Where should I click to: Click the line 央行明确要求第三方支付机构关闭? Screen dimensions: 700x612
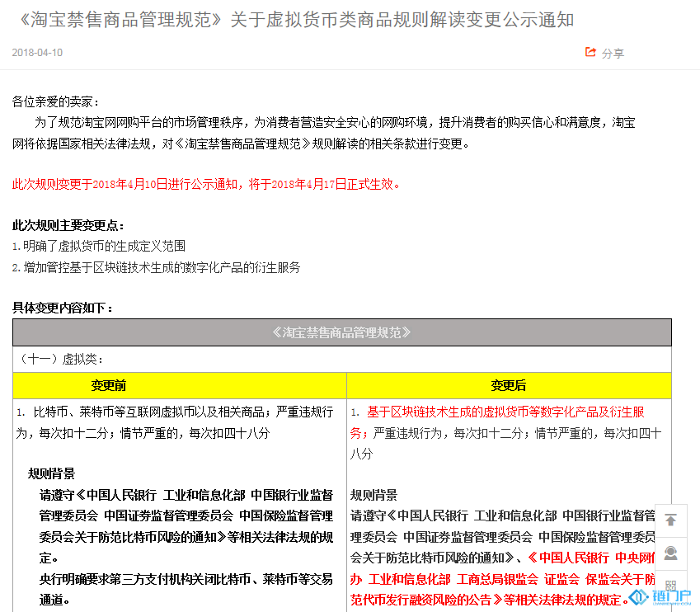186,589
